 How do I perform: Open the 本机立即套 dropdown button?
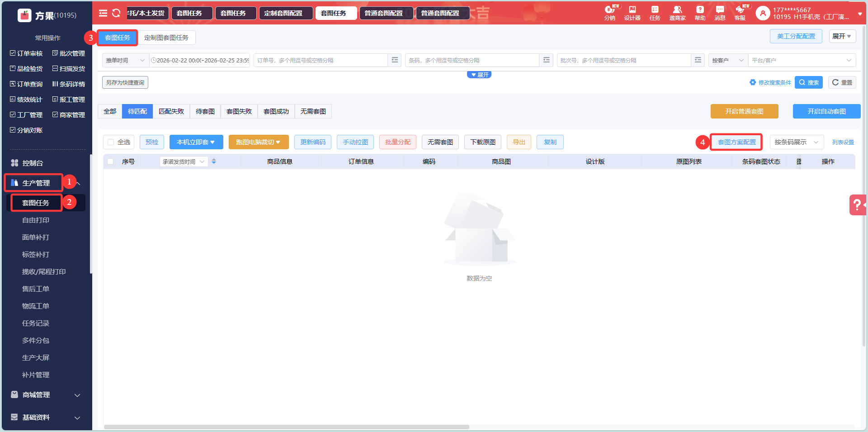[x=196, y=142]
